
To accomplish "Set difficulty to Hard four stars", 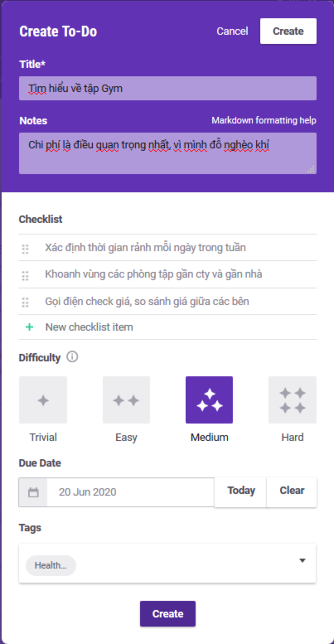I will pos(293,400).
